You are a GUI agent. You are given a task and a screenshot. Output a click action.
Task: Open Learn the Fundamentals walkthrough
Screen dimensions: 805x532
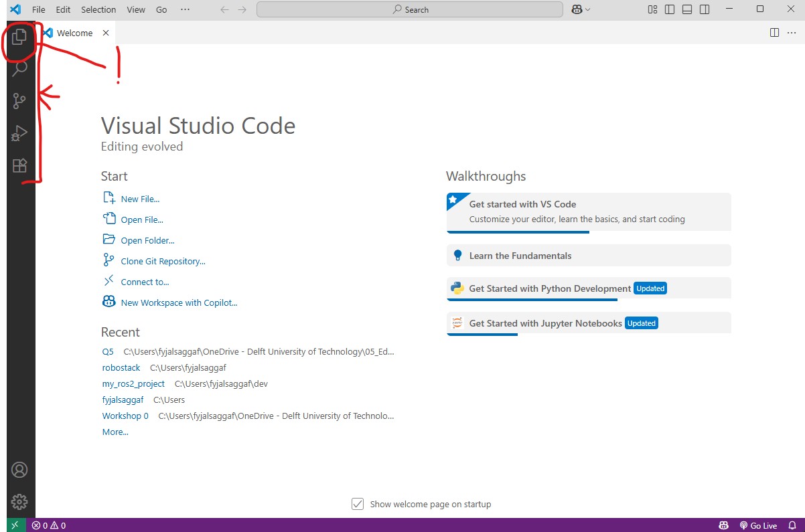(589, 256)
